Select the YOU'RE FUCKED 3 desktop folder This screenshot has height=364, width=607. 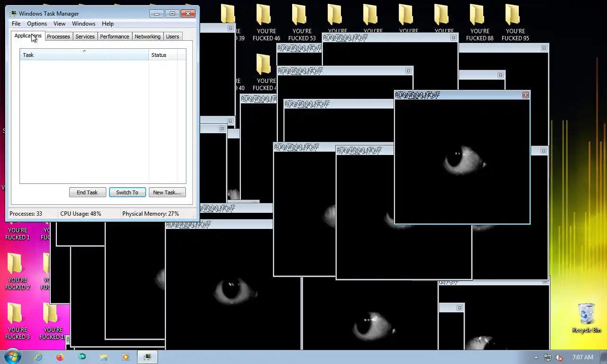18,321
